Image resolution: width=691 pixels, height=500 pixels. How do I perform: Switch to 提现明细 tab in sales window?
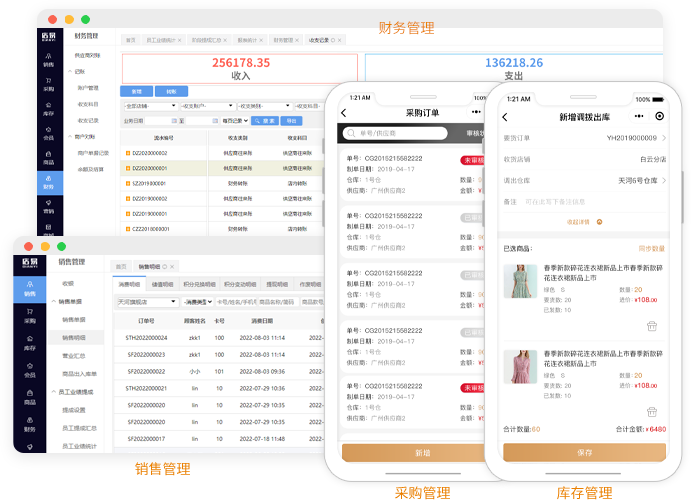click(277, 285)
